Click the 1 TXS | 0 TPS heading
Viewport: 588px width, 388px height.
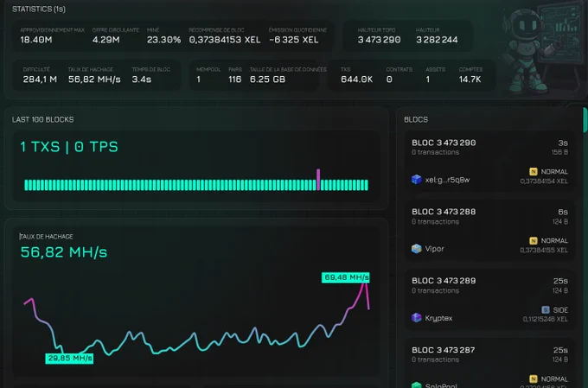[69, 147]
